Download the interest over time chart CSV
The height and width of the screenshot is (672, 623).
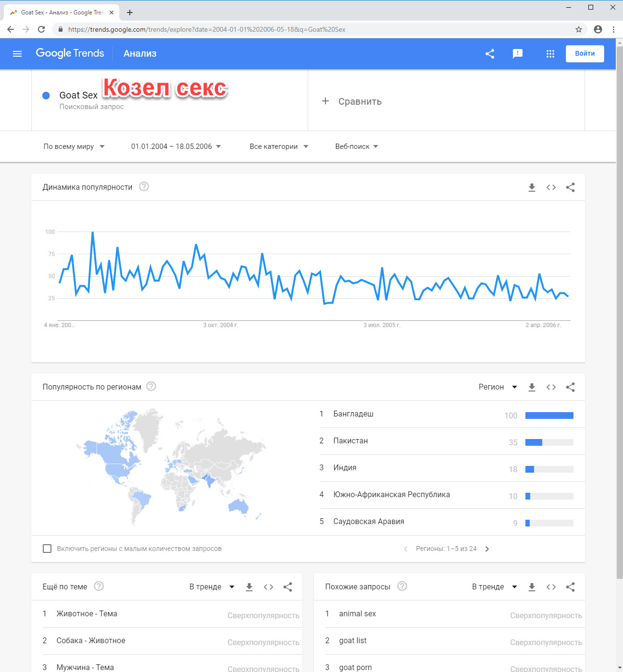click(532, 187)
